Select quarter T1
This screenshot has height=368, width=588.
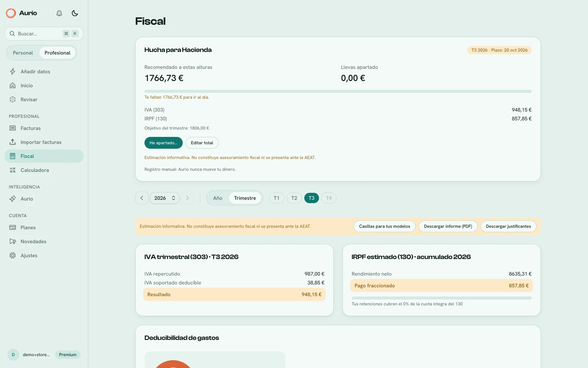click(277, 198)
